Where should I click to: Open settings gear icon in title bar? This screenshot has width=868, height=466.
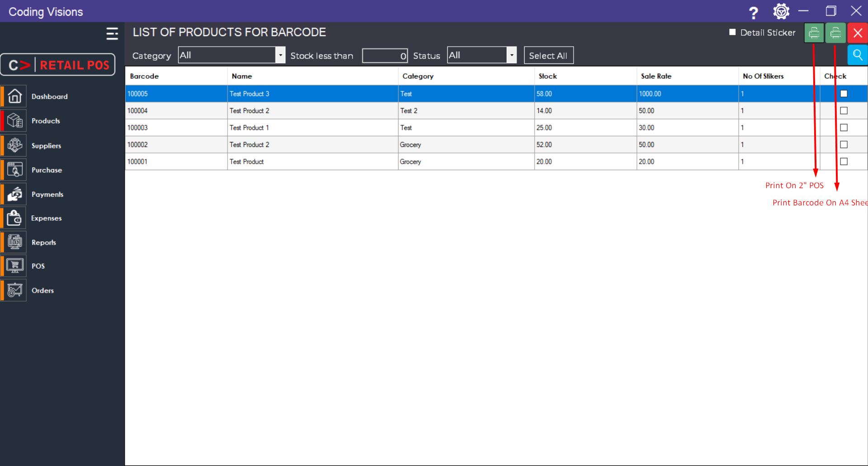[781, 11]
